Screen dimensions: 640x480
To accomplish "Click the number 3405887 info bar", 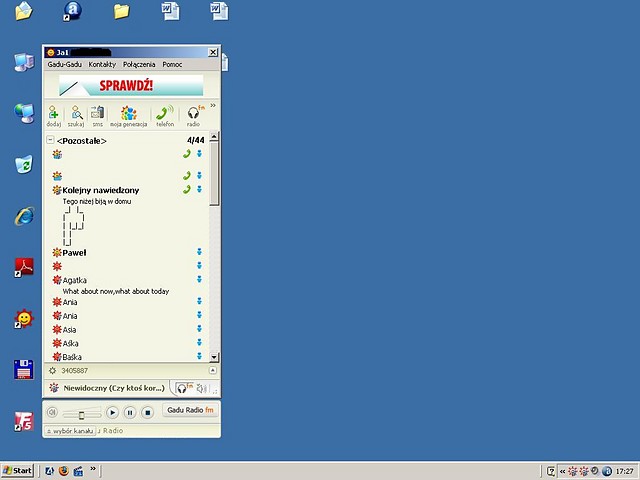I will [x=74, y=371].
